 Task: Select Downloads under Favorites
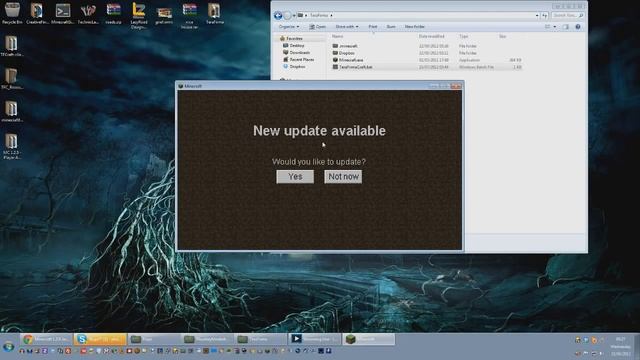coord(297,52)
